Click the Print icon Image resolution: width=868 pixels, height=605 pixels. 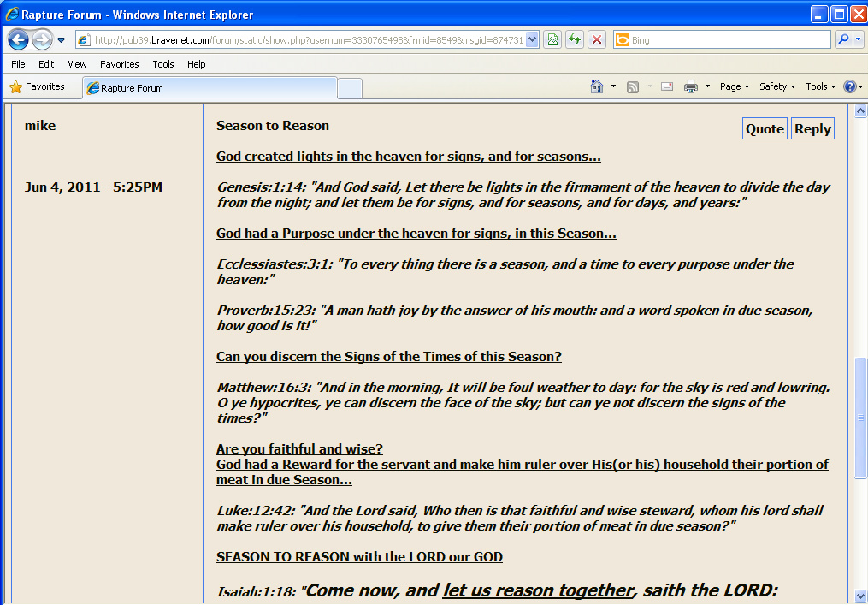pos(691,86)
